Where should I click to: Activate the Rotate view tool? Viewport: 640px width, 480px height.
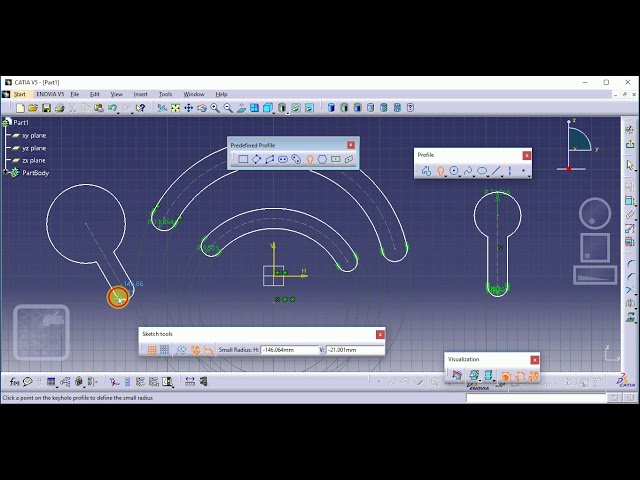(x=202, y=108)
